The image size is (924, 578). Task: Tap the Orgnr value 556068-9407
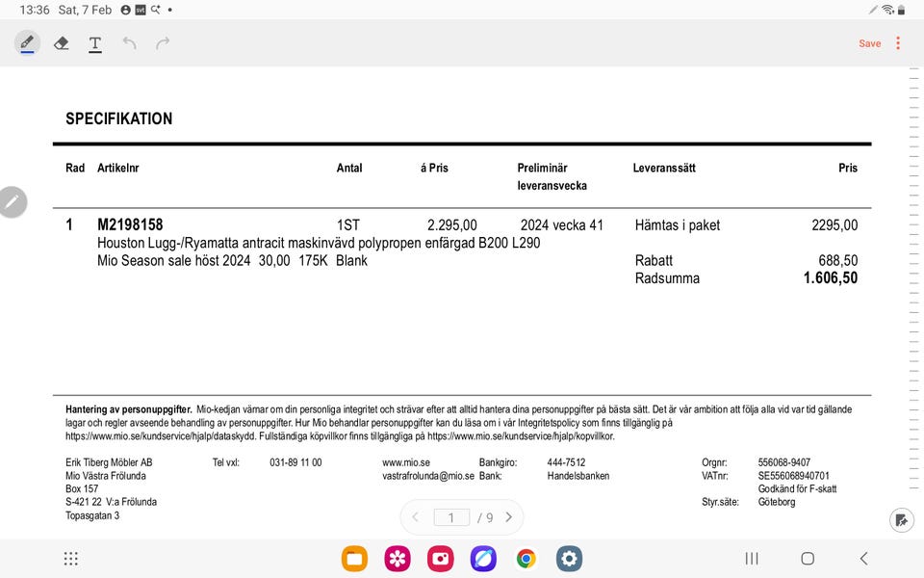pos(784,462)
